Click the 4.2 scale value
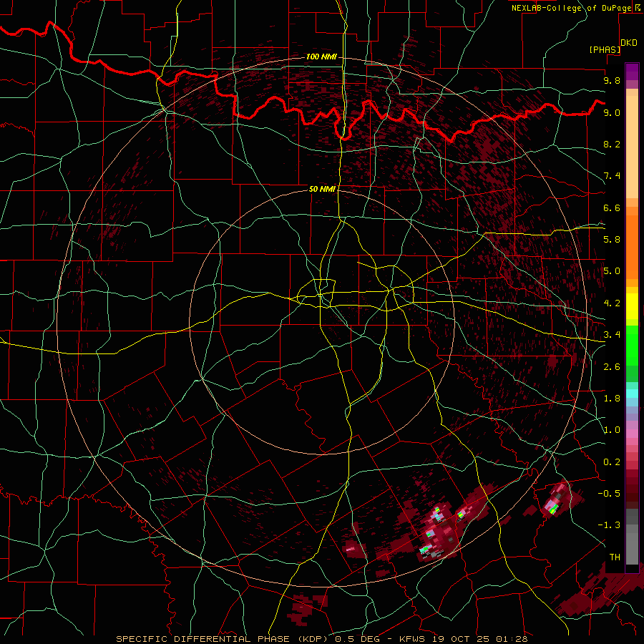This screenshot has height=644, width=644. tap(612, 303)
